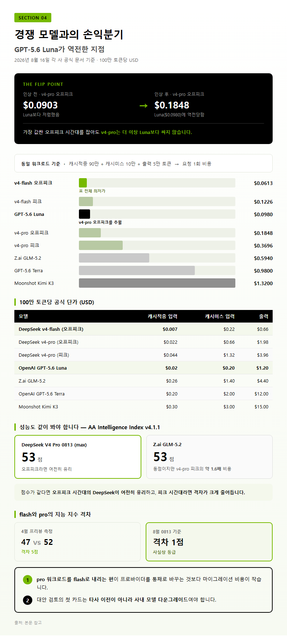Select the bar chart value $1.3200
The image size is (287, 644).
pos(263,283)
